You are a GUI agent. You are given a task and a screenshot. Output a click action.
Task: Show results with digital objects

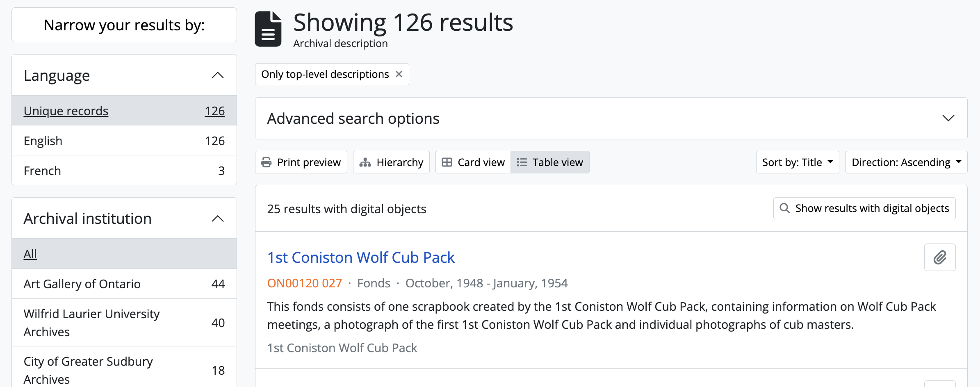pyautogui.click(x=872, y=208)
